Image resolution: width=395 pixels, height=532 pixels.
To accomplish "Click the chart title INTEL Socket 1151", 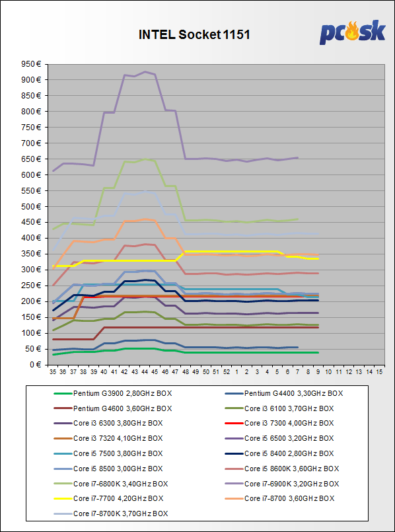I will 194,34.
